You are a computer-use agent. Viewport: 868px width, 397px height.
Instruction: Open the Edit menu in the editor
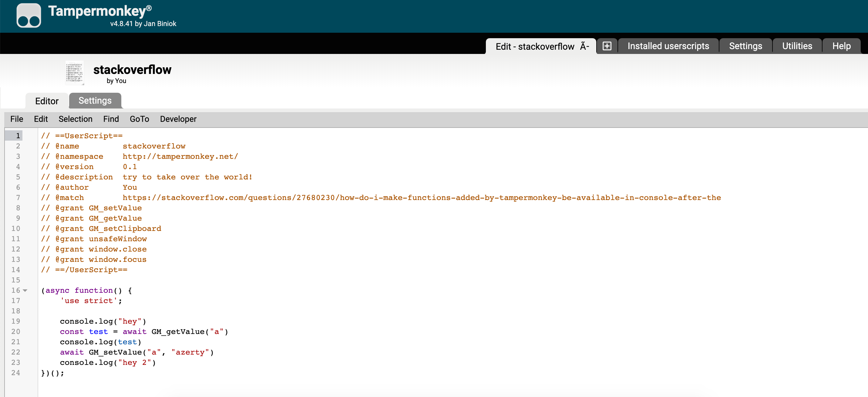click(41, 119)
